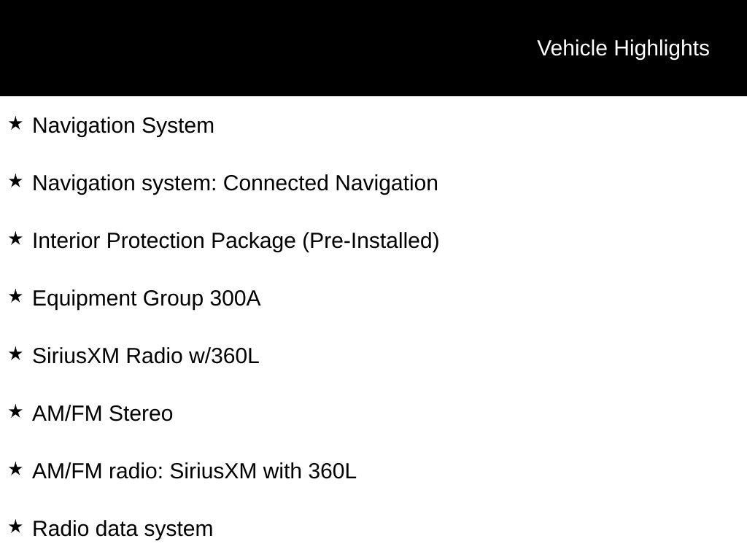This screenshot has width=747, height=560.
Task: Click the Radio data system item
Action: (123, 529)
